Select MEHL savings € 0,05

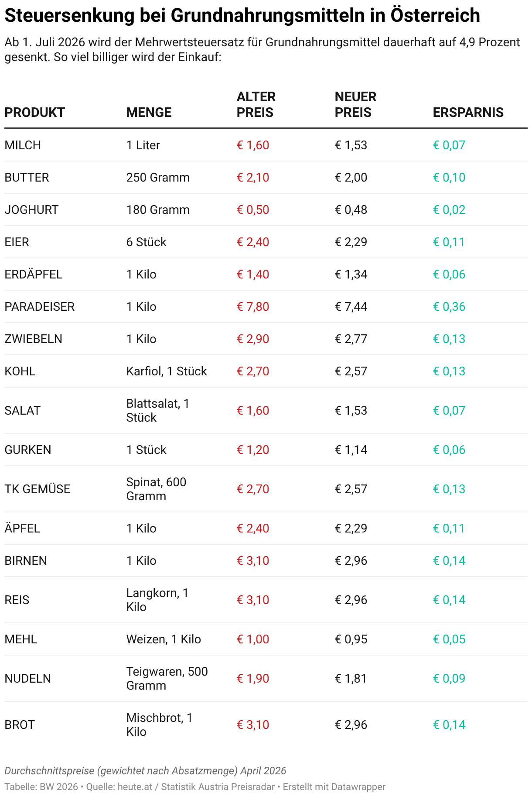[449, 639]
